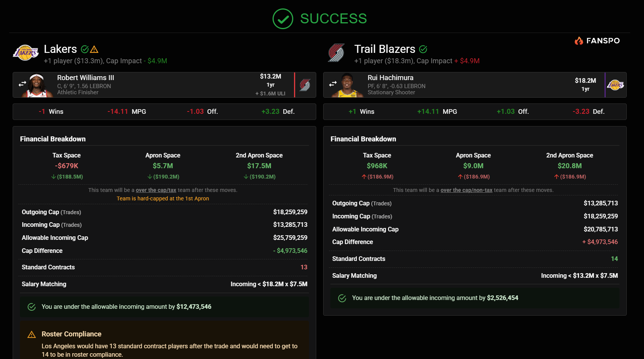The height and width of the screenshot is (359, 644).
Task: Click the swap arrows beside Robert Williams III
Action: [22, 84]
